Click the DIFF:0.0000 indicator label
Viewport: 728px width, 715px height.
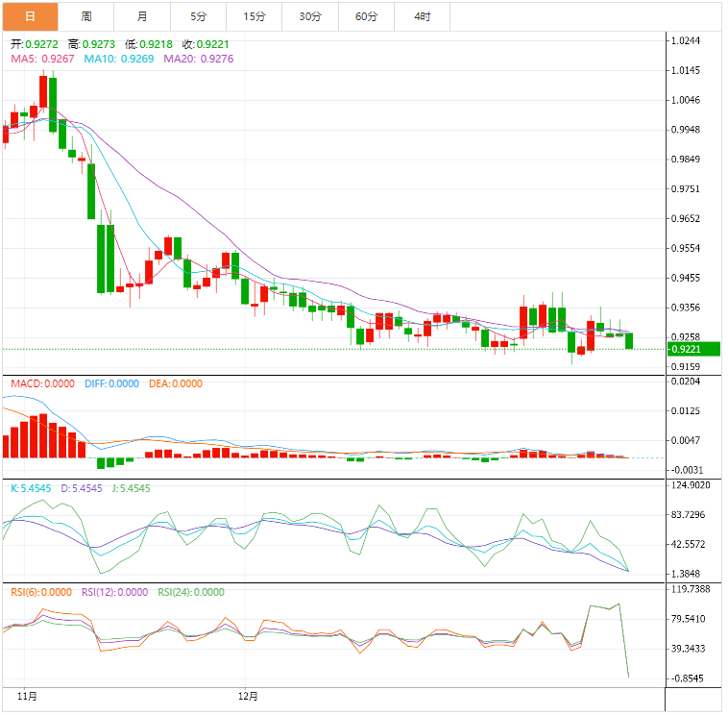coord(112,384)
